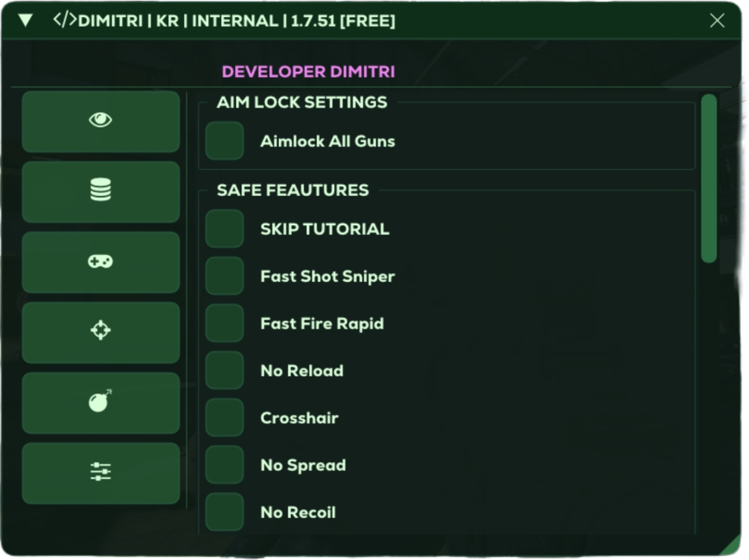Open the bomb icon sidebar tab
The height and width of the screenshot is (560, 749).
pos(100,402)
